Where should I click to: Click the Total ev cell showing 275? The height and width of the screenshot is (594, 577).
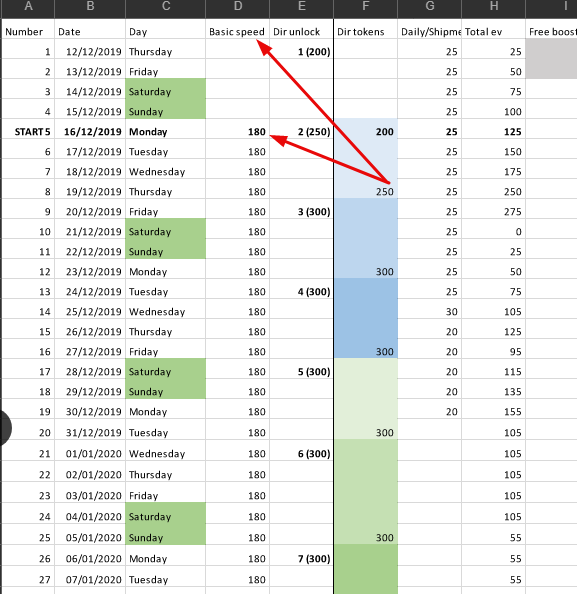[494, 211]
